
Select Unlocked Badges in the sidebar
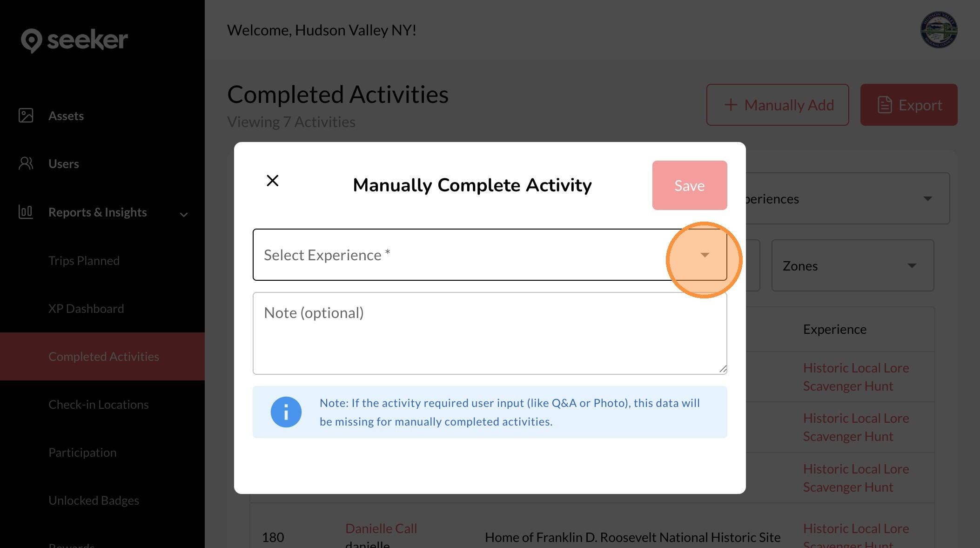click(x=94, y=501)
